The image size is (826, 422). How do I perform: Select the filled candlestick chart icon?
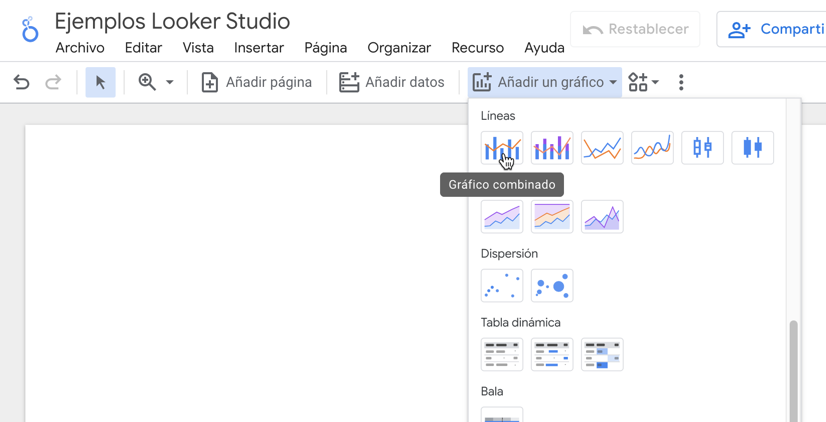(x=752, y=148)
